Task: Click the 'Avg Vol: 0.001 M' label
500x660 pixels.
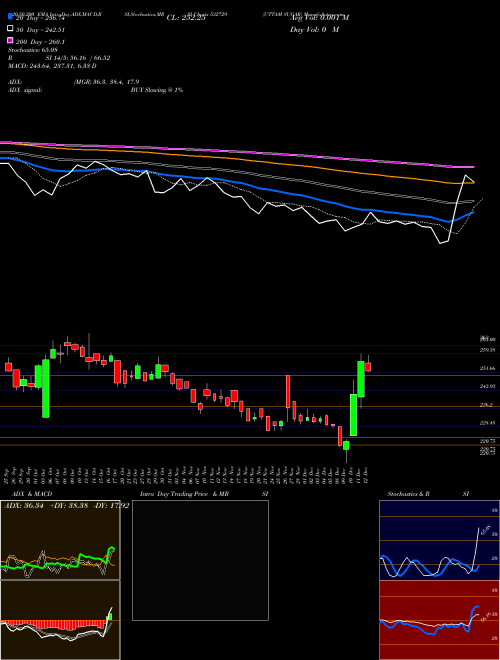Action: pyautogui.click(x=319, y=18)
